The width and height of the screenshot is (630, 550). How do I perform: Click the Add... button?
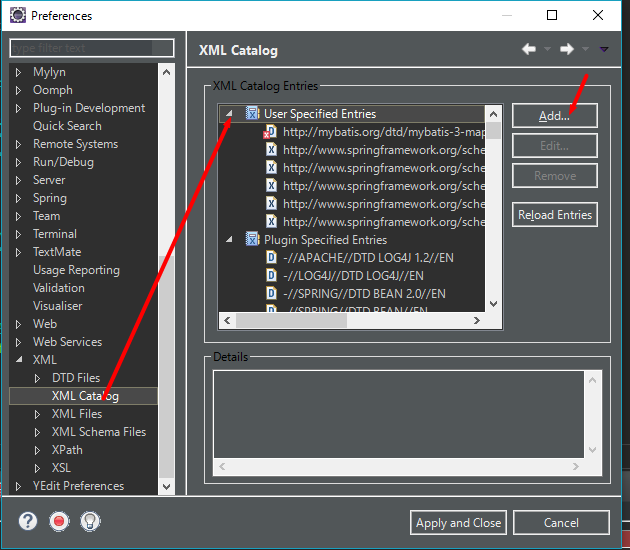(x=554, y=116)
